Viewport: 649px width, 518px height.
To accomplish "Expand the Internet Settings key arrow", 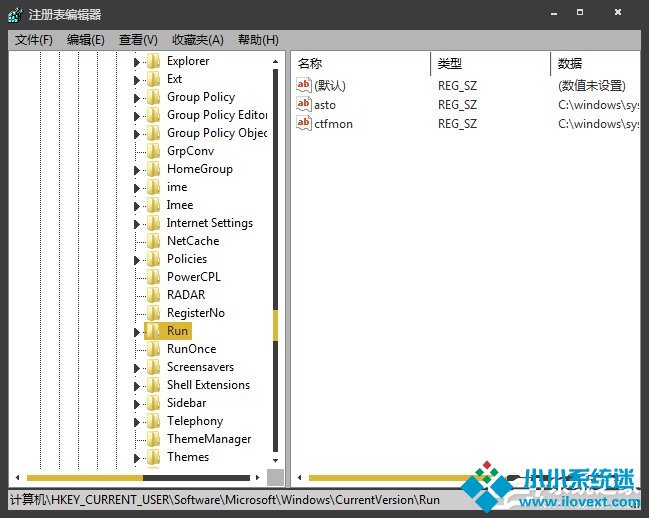I will [x=136, y=224].
